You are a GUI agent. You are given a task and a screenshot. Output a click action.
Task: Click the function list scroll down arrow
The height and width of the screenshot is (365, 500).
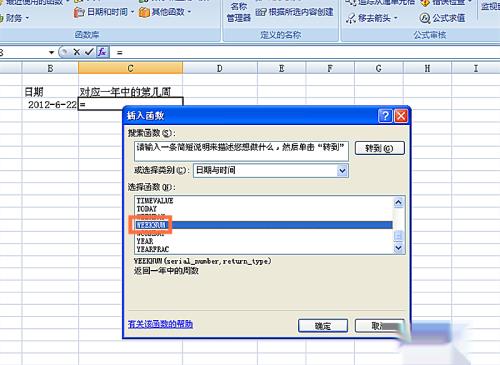[399, 248]
